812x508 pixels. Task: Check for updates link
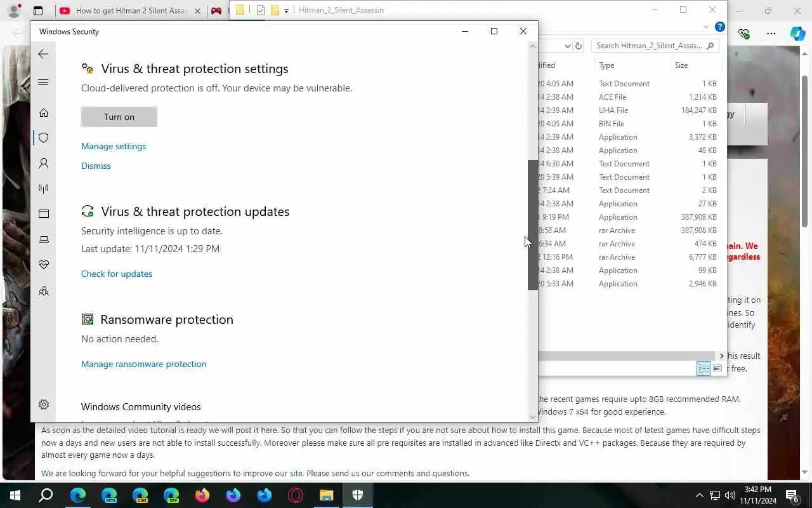pos(117,274)
